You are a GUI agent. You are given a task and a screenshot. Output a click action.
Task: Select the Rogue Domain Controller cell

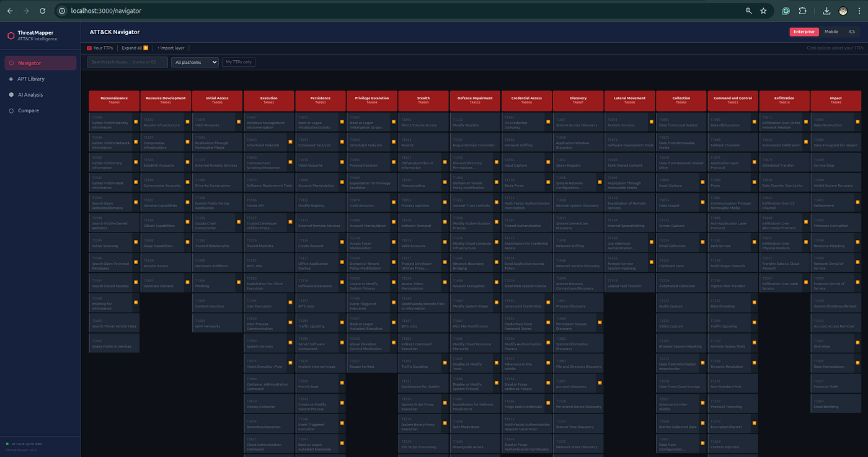click(475, 142)
